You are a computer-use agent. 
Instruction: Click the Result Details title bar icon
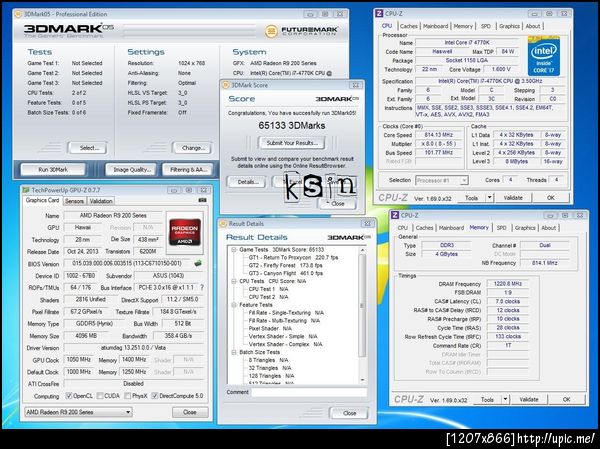point(223,224)
